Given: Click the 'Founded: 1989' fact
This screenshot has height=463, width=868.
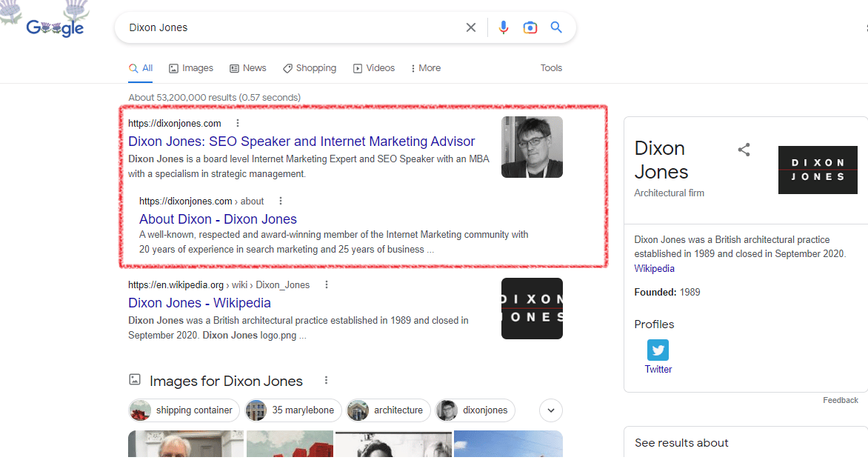Looking at the screenshot, I should tap(667, 293).
